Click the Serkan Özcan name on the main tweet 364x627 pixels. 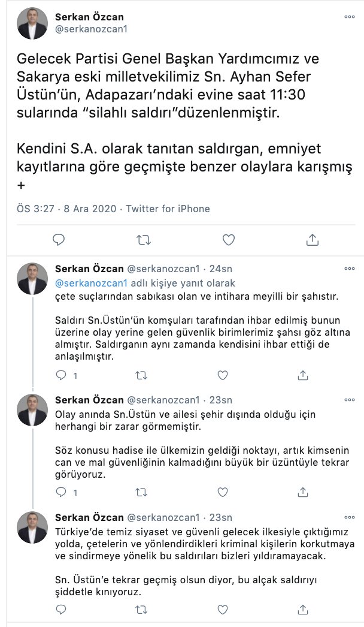pyautogui.click(x=89, y=17)
